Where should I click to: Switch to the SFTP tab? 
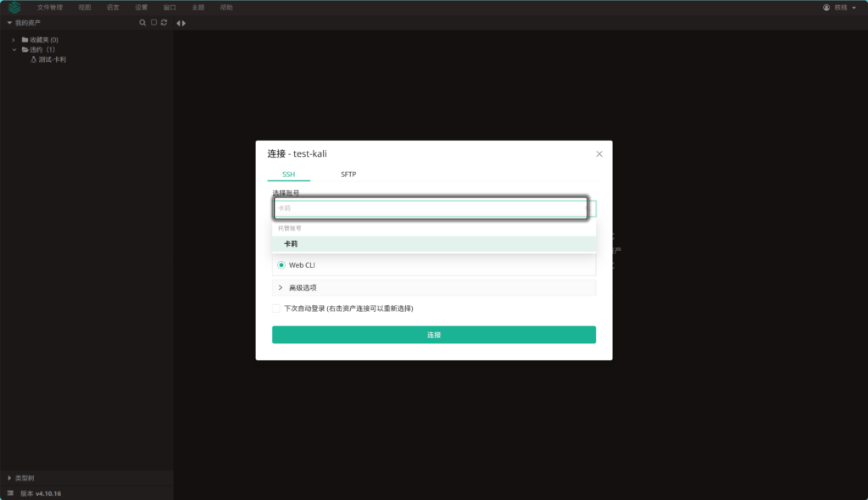pos(348,175)
